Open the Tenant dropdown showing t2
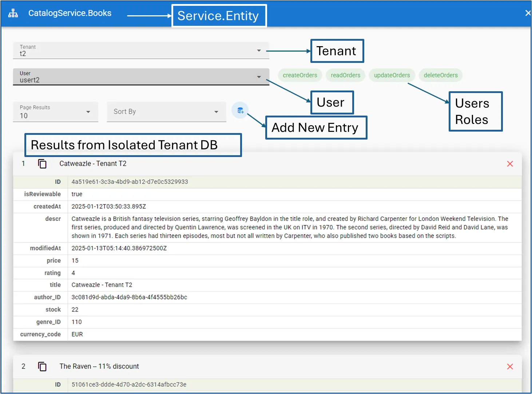The width and height of the screenshot is (532, 394). (x=141, y=51)
